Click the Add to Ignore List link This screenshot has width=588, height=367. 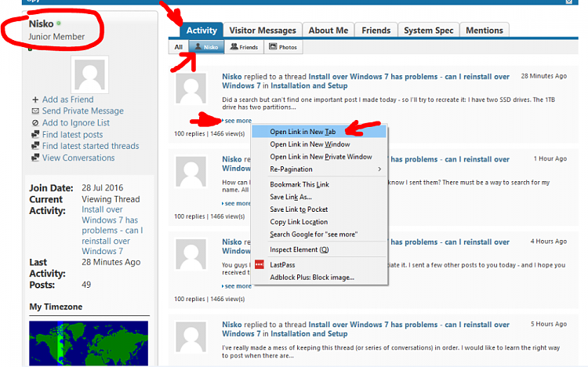click(x=76, y=122)
